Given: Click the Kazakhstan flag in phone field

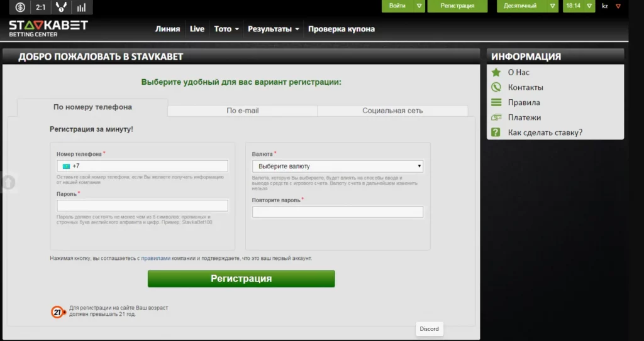Looking at the screenshot, I should [66, 166].
